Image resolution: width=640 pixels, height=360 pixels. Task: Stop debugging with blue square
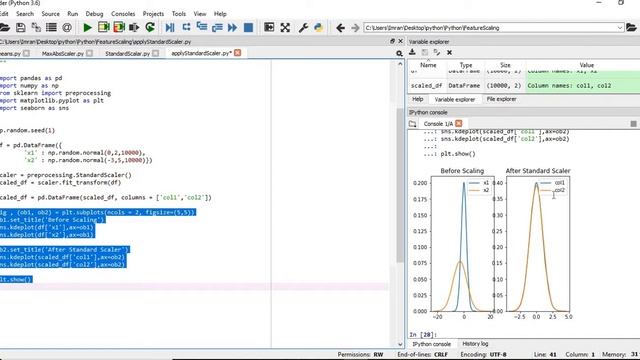[x=248, y=28]
